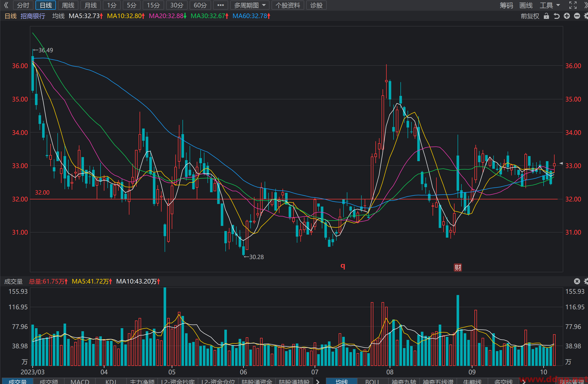Viewport: 588px width, 384px height.
Task: Select 15分 period
Action: pos(153,5)
